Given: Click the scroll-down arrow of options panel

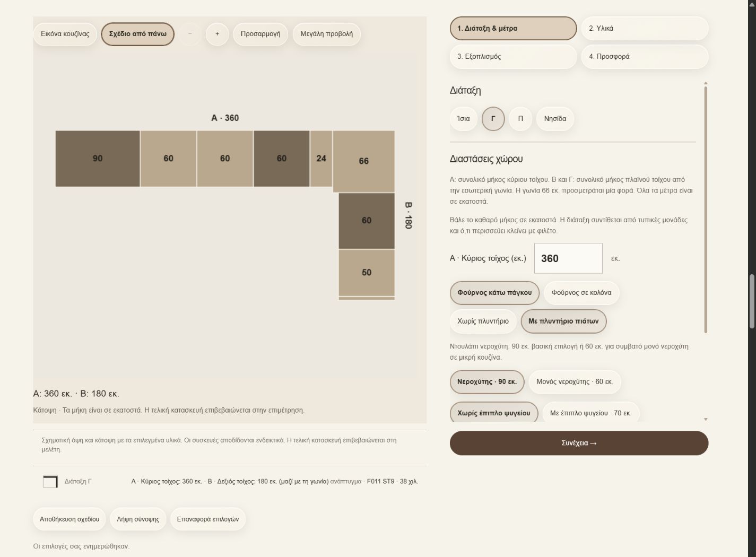Looking at the screenshot, I should point(706,420).
